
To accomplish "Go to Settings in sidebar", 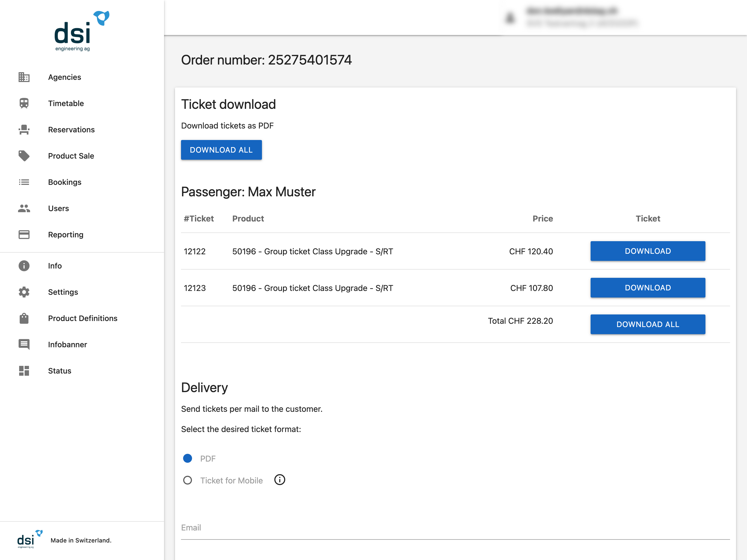I will [63, 292].
